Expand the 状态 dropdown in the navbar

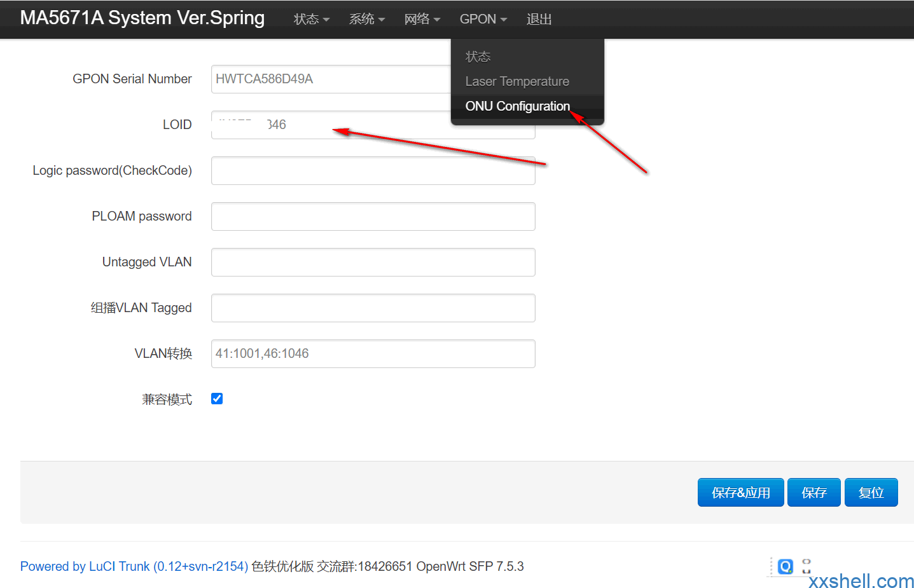311,19
